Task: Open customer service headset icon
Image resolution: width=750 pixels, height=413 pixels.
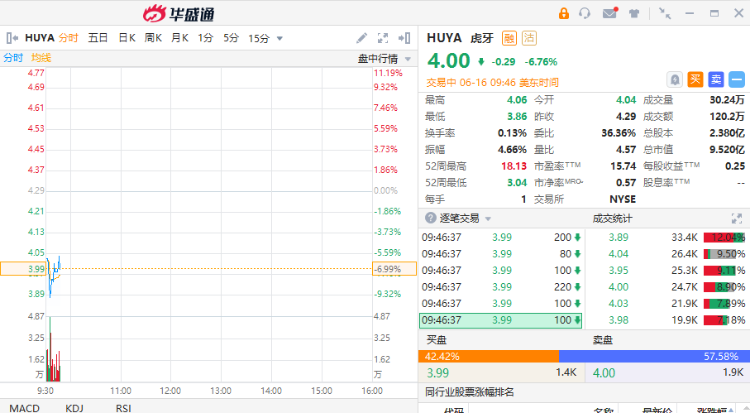Action: pos(587,13)
